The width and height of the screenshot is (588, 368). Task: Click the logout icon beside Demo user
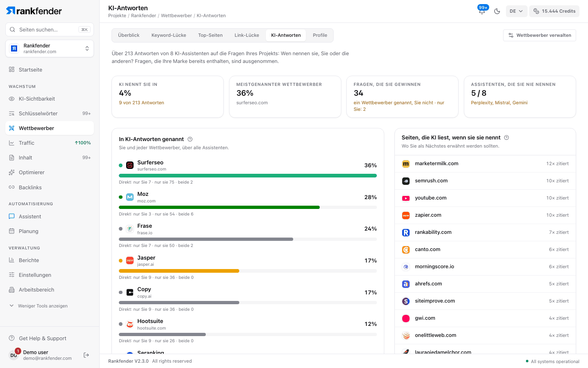point(86,355)
